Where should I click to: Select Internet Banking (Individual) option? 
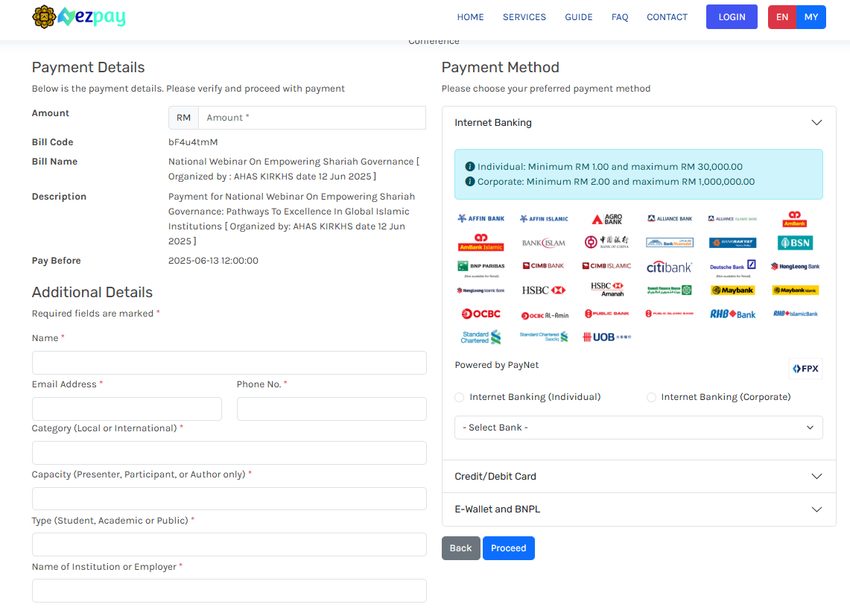click(x=460, y=398)
